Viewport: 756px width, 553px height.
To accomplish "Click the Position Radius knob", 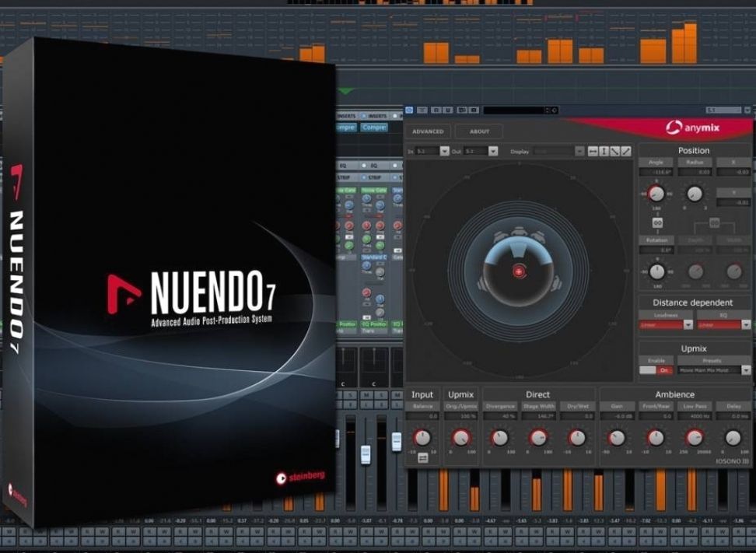I will (695, 194).
